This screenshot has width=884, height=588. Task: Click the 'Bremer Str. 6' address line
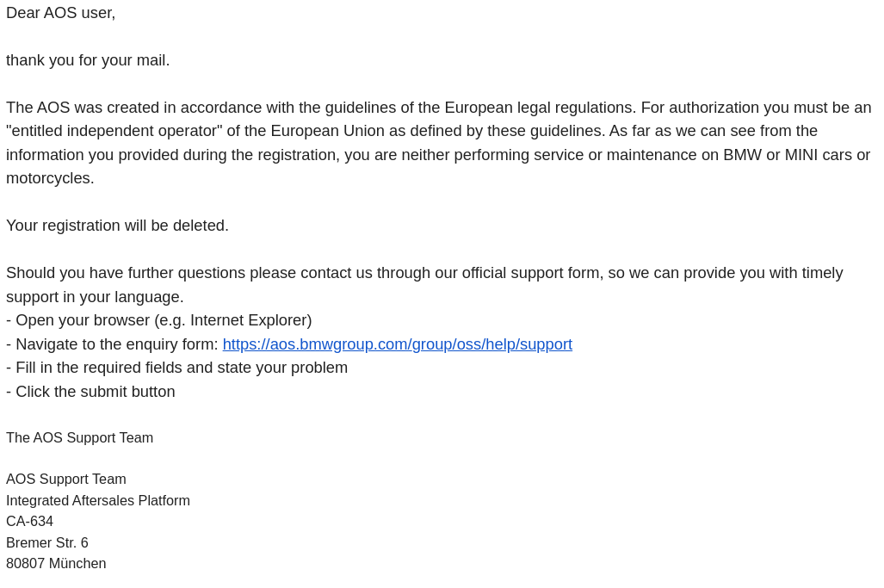pyautogui.click(x=47, y=543)
